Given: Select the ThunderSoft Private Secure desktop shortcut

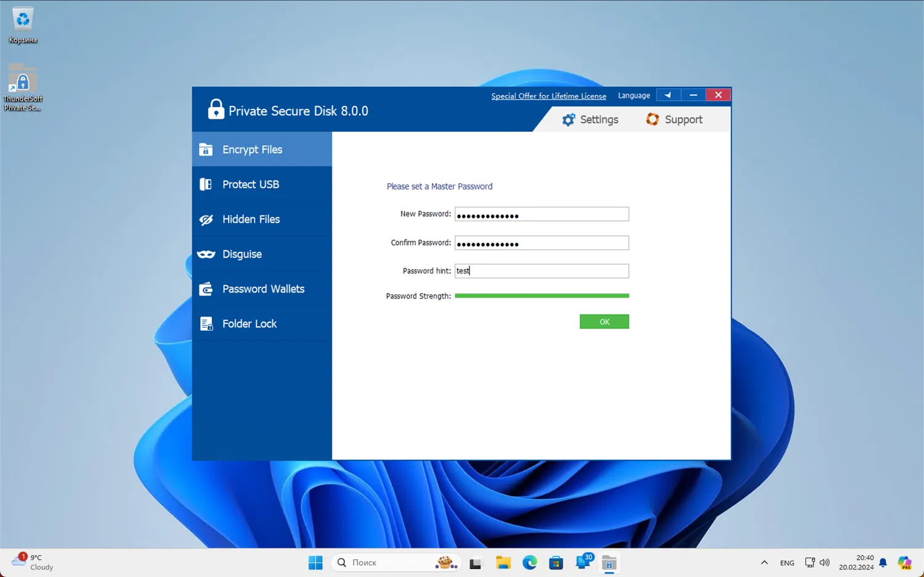Looking at the screenshot, I should pos(23,88).
